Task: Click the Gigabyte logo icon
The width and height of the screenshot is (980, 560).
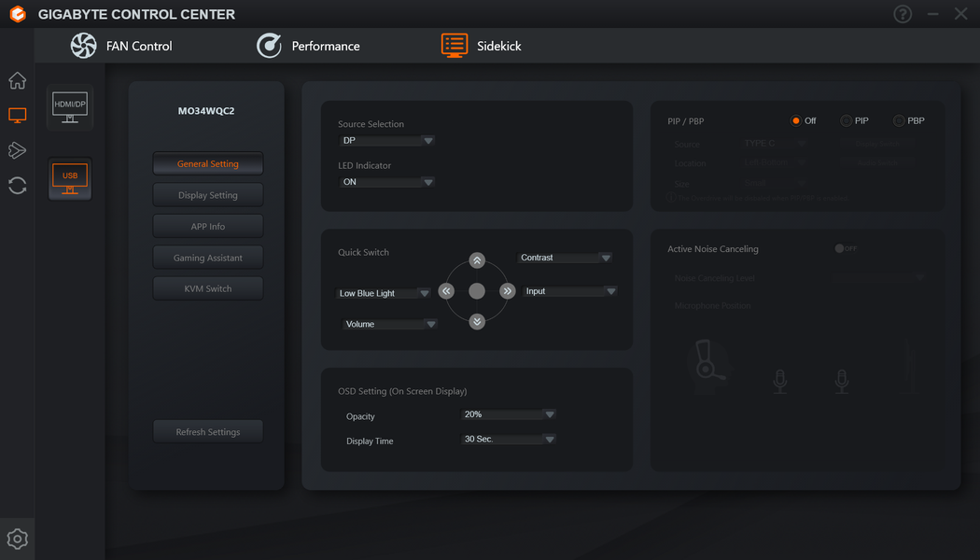Action: tap(18, 14)
